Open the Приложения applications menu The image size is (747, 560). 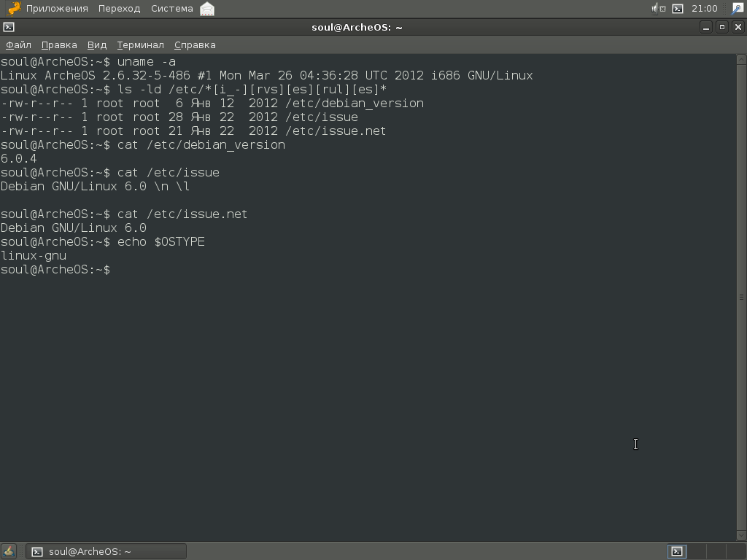[57, 9]
